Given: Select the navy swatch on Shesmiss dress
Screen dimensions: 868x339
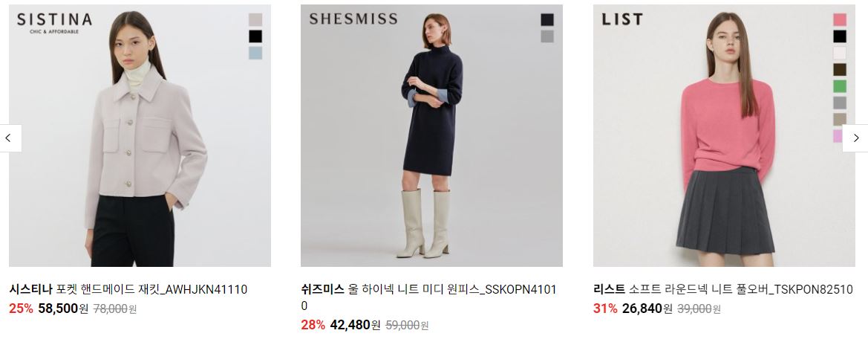Looking at the screenshot, I should (x=547, y=20).
